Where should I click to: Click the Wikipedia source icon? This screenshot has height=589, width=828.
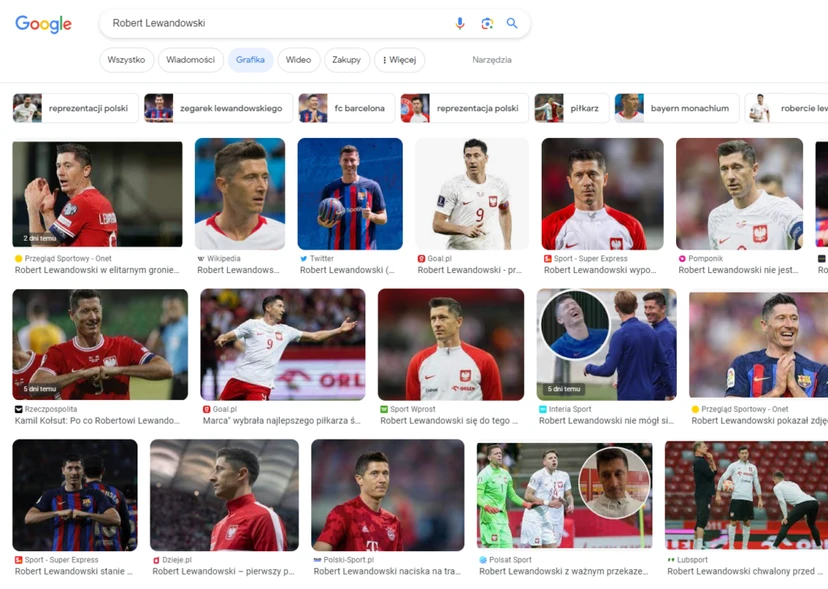201,259
